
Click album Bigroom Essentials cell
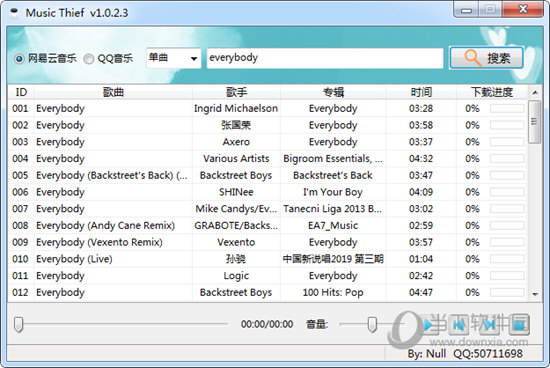pos(333,159)
